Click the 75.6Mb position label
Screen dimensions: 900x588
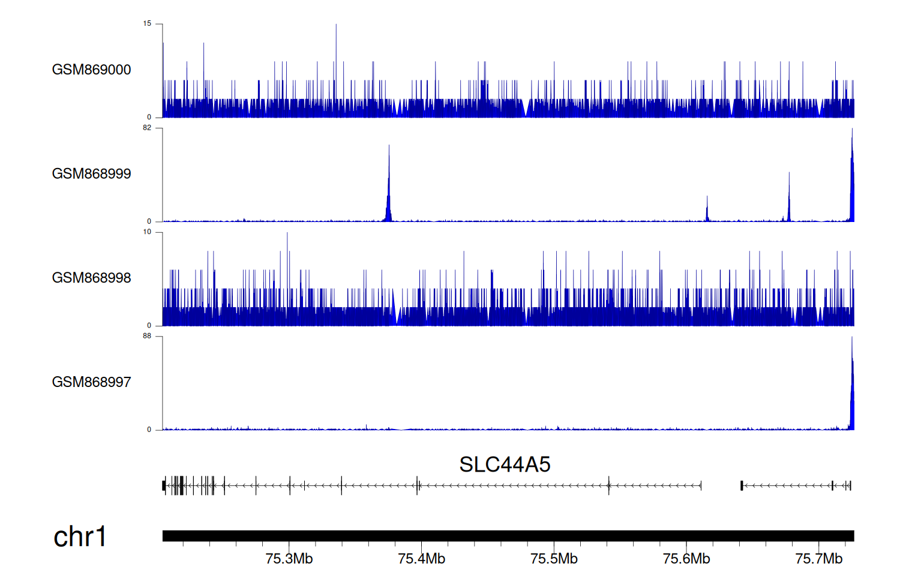click(x=686, y=559)
